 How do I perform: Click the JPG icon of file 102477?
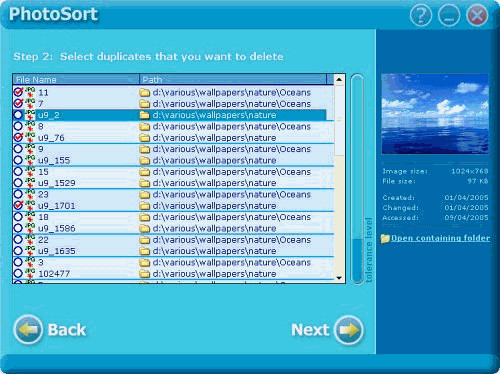tap(30, 273)
